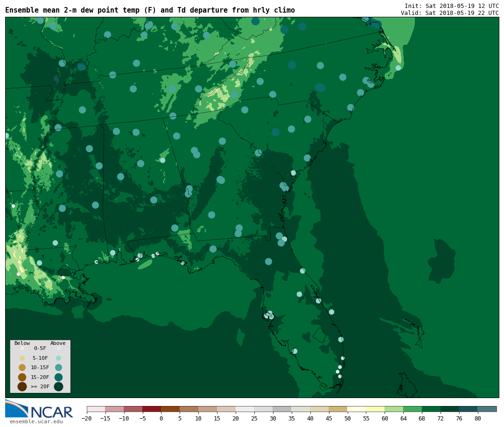Click the Below 0-5F cream legend dot
This screenshot has height=427, width=504.
(22, 348)
